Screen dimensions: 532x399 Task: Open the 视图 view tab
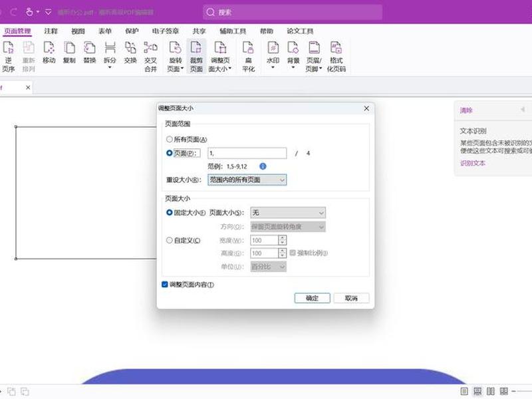click(78, 31)
